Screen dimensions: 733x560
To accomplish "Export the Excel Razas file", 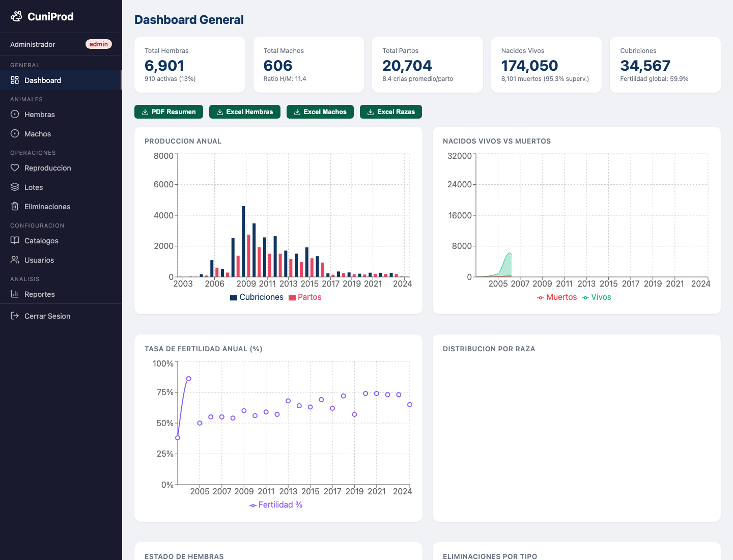I will pyautogui.click(x=390, y=111).
